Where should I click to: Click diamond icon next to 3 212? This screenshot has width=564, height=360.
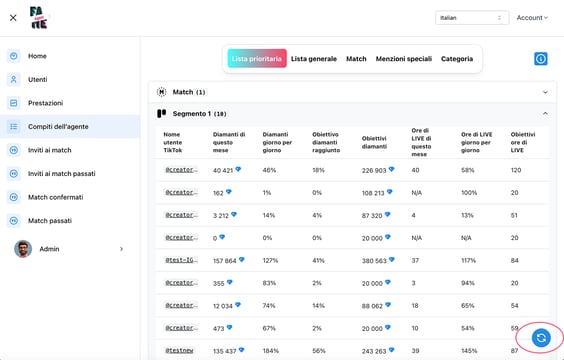pyautogui.click(x=234, y=214)
